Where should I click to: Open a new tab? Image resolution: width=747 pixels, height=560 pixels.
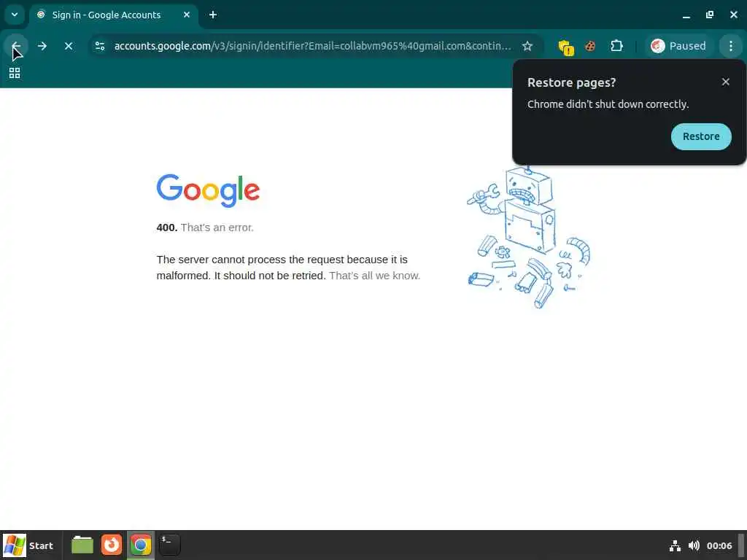point(213,15)
